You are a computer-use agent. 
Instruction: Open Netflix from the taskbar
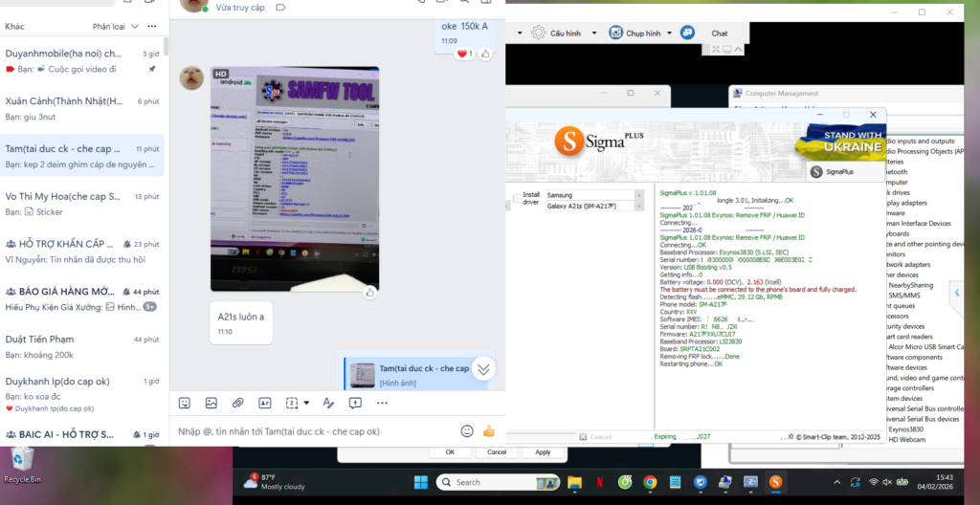pos(599,482)
